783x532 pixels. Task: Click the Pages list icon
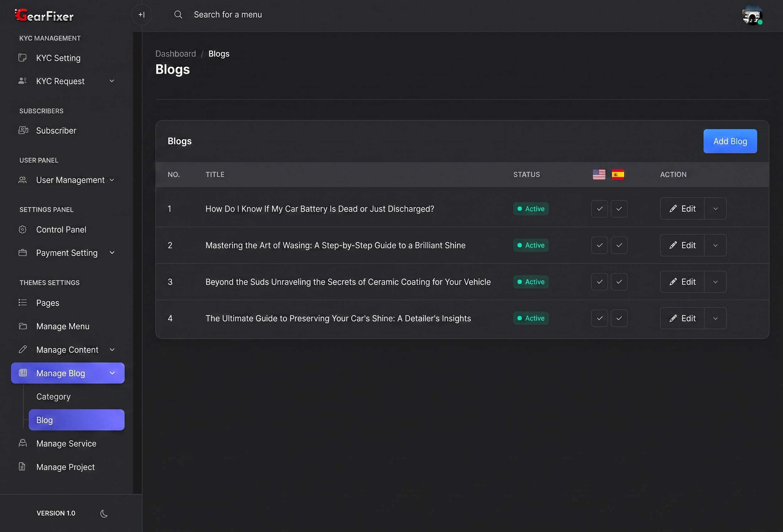23,303
